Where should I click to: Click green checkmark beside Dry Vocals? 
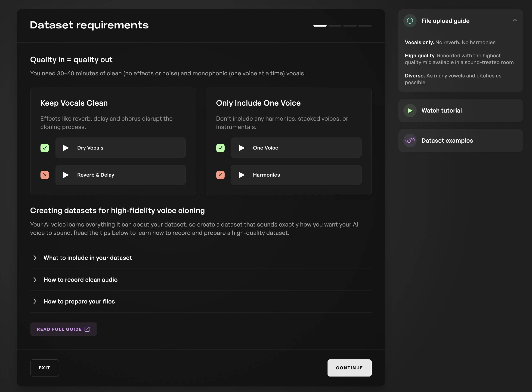point(45,148)
